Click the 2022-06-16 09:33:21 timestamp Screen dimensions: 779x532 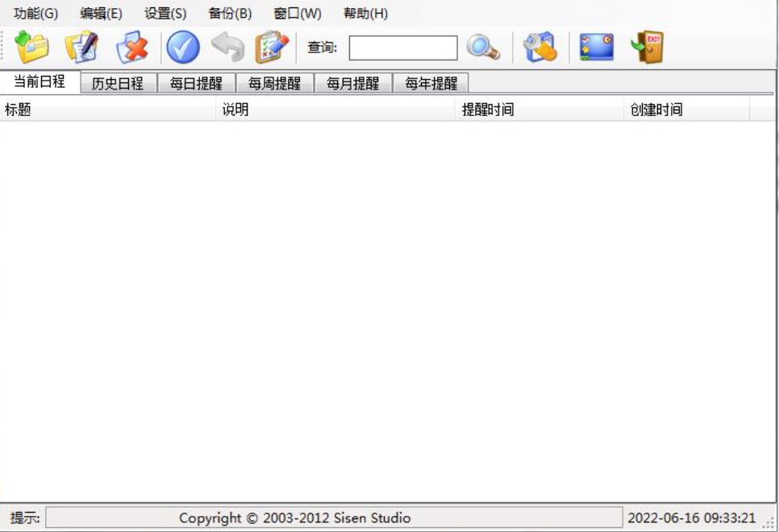point(692,518)
